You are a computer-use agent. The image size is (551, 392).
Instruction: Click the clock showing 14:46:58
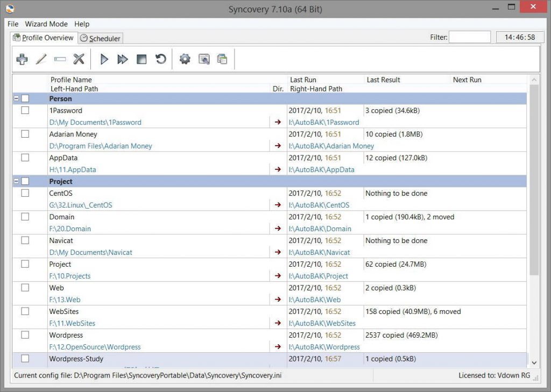[x=520, y=37]
